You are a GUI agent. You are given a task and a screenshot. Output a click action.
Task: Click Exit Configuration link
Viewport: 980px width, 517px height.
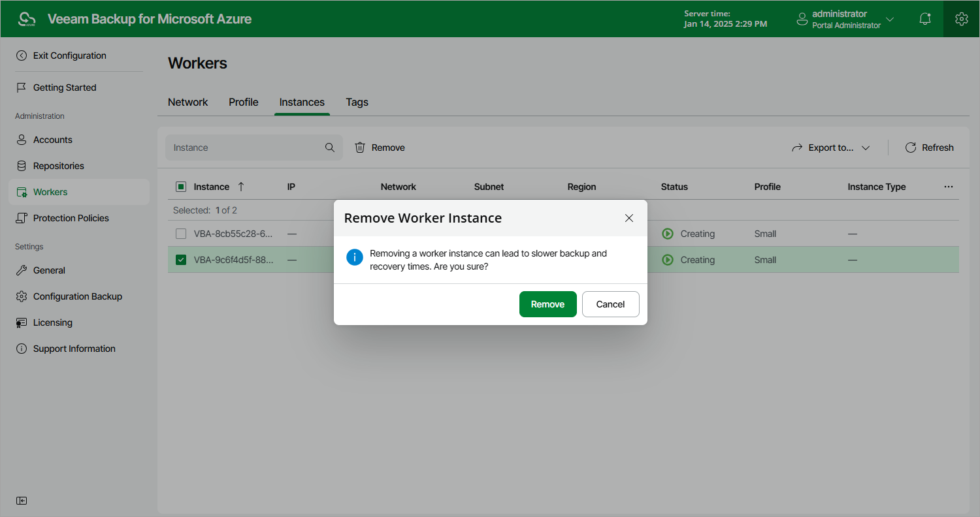pyautogui.click(x=70, y=55)
